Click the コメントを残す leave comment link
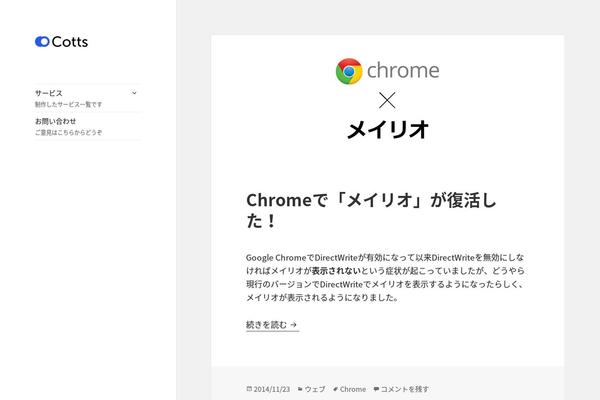 pos(405,389)
